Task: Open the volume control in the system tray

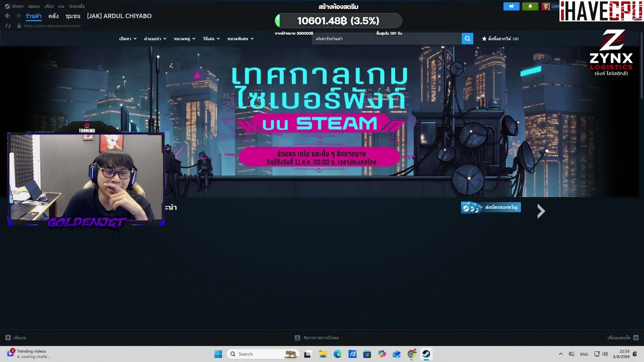Action: (x=605, y=354)
